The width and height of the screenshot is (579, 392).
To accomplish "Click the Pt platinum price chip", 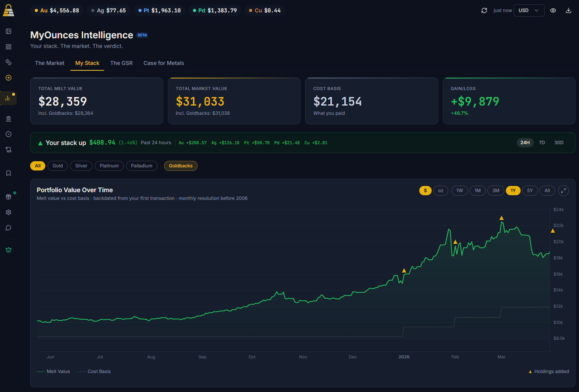I will 159,10.
